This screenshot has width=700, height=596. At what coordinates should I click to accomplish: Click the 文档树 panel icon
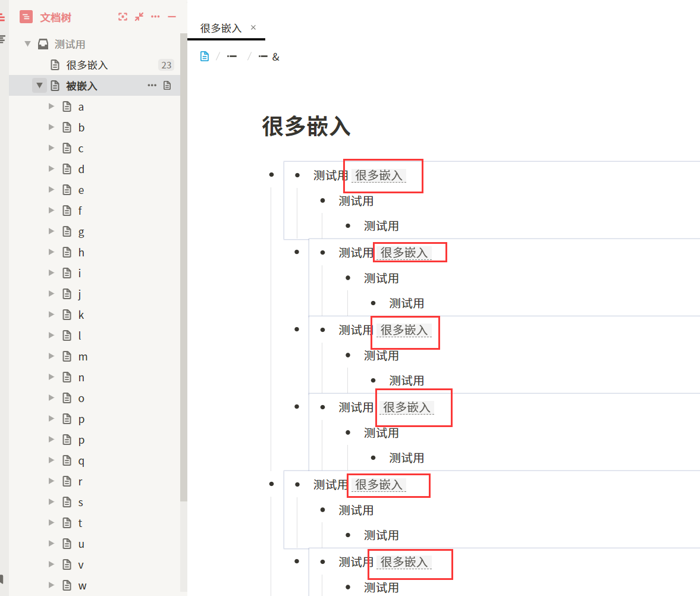pos(26,17)
